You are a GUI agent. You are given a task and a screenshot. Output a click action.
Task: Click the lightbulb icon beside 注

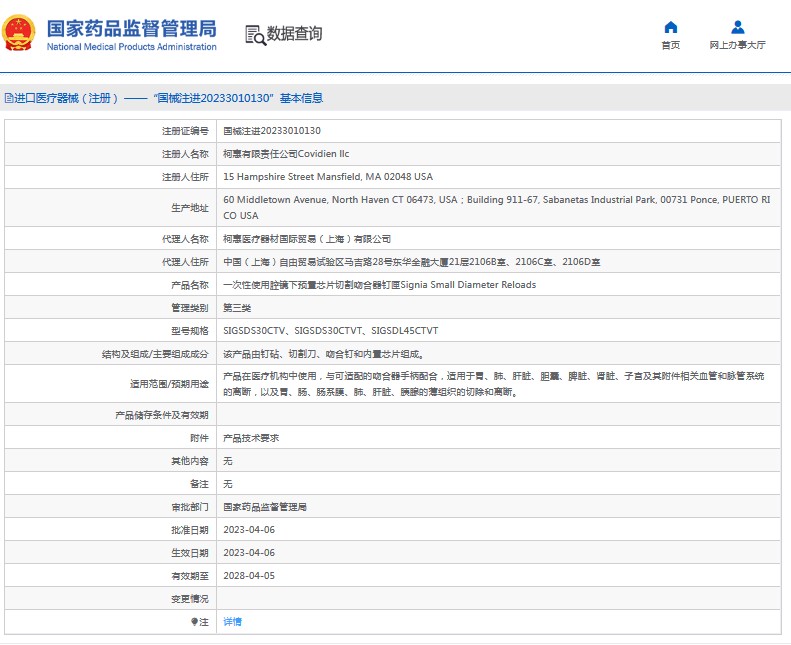[x=194, y=622]
